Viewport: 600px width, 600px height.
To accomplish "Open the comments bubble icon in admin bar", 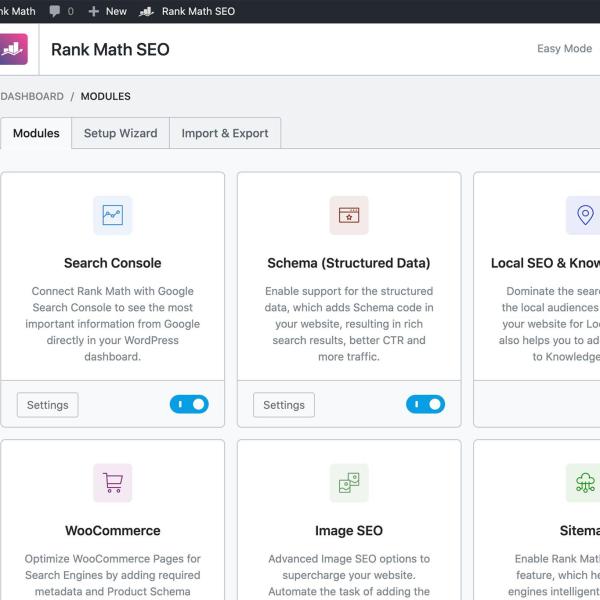I will pos(55,11).
